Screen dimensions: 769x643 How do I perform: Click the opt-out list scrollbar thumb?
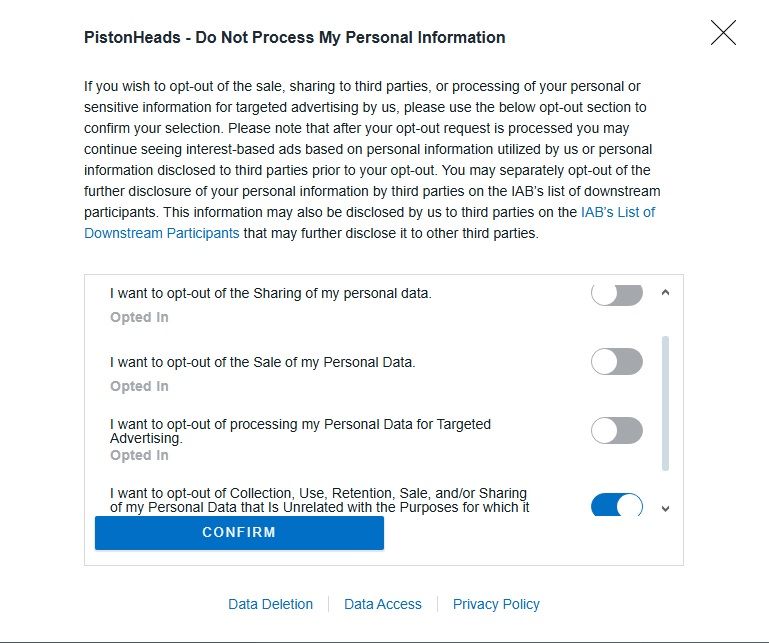coord(666,402)
